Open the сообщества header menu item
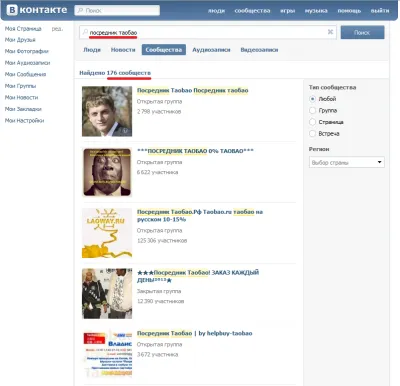The image size is (400, 386). point(252,11)
